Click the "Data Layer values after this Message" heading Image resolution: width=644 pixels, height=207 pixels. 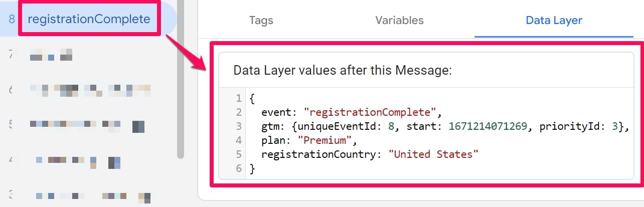tap(343, 71)
